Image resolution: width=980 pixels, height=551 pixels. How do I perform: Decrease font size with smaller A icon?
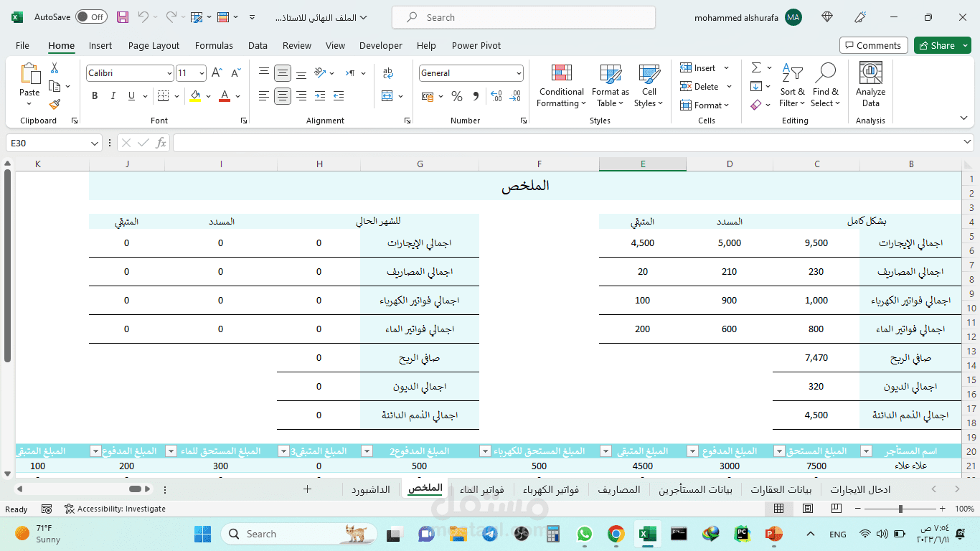pos(236,73)
